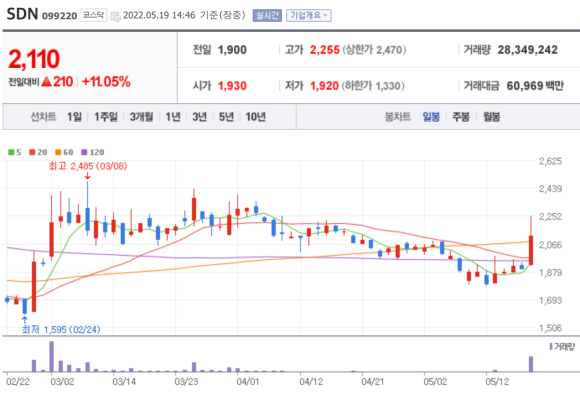Click the 03/14 date axis label
Image resolution: width=580 pixels, height=395 pixels.
124,381
